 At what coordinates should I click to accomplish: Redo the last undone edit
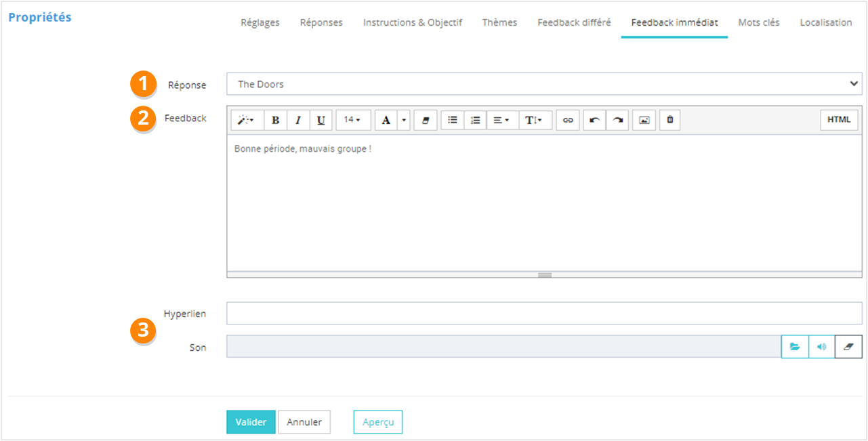617,121
